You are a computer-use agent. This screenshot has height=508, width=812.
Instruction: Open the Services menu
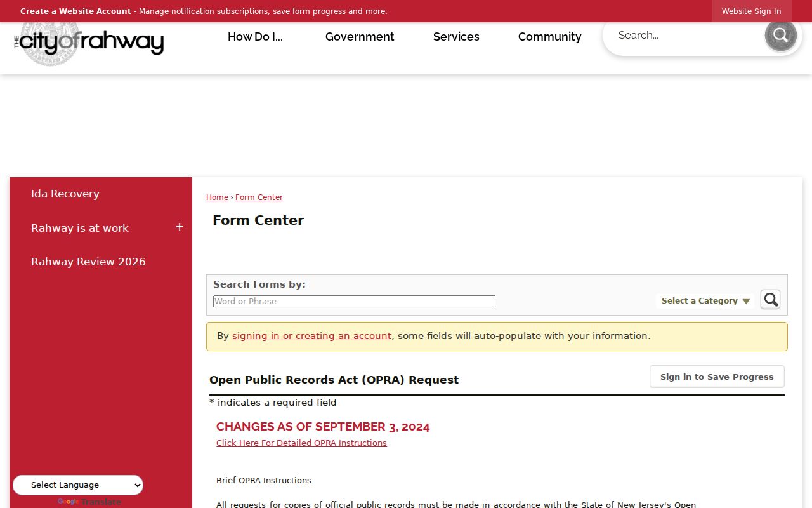point(456,37)
